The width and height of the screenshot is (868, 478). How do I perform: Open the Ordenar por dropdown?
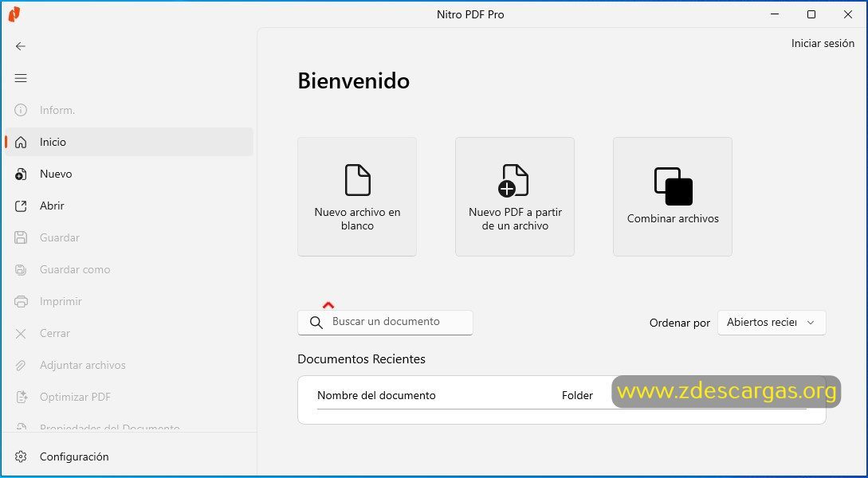tap(772, 323)
